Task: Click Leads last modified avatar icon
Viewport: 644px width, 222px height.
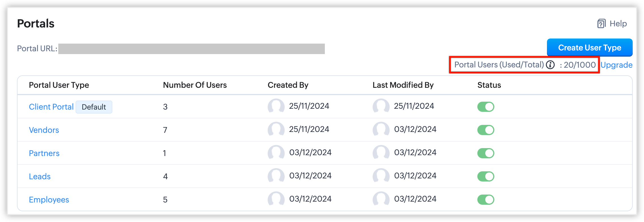Action: [381, 176]
